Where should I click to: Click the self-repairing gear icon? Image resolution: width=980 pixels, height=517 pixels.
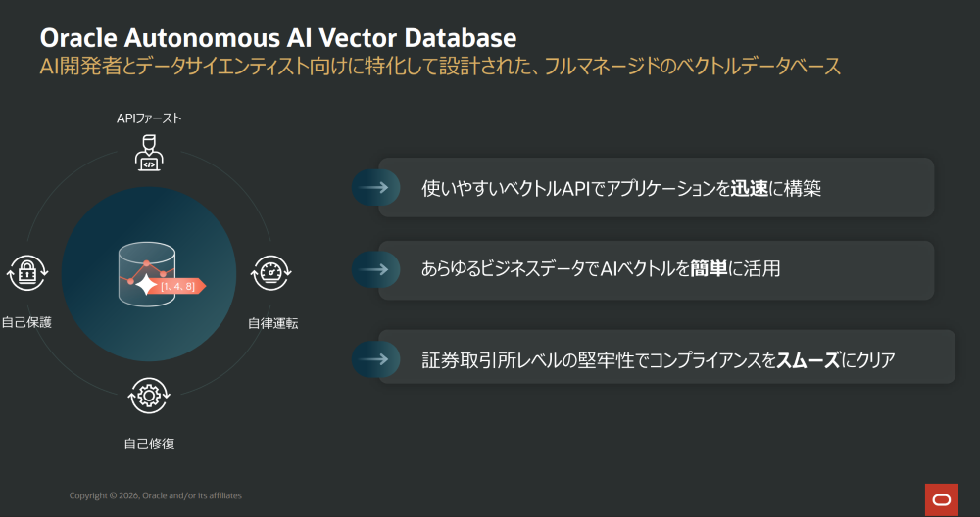click(148, 398)
